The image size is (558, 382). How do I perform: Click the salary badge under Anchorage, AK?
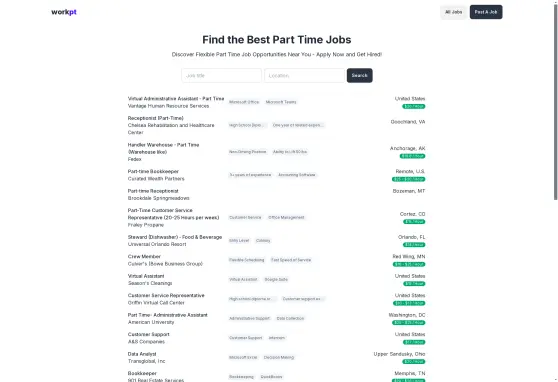(412, 156)
